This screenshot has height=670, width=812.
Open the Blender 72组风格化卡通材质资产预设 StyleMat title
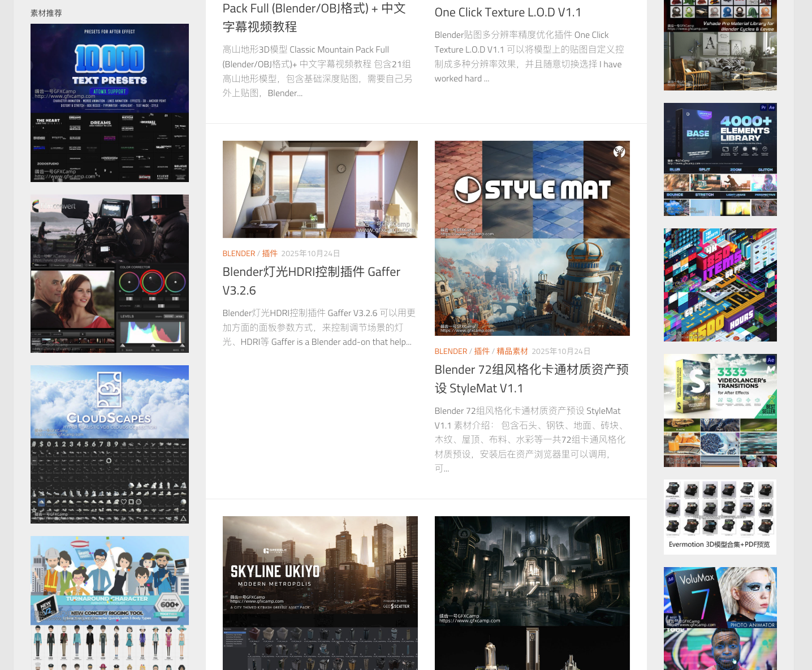[x=532, y=379]
